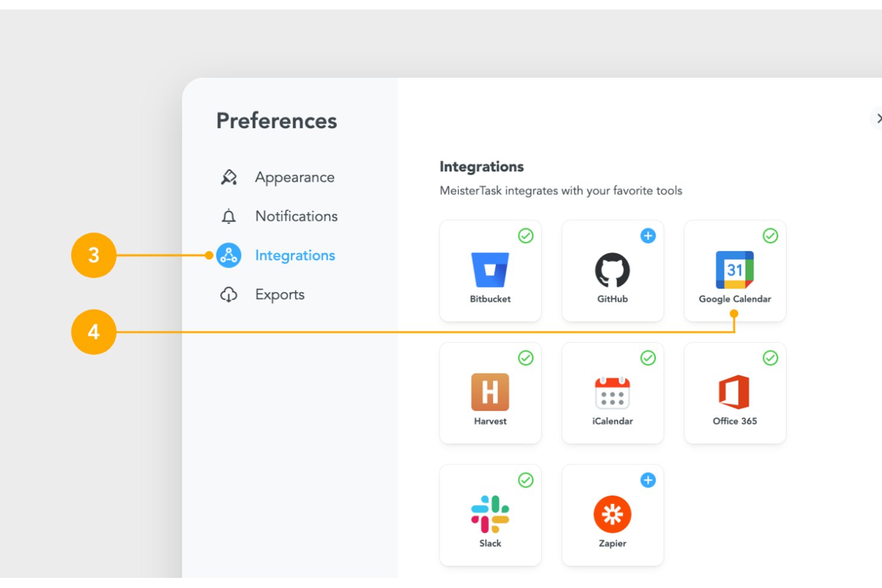
Task: Close the Preferences dialog
Action: pyautogui.click(x=878, y=118)
